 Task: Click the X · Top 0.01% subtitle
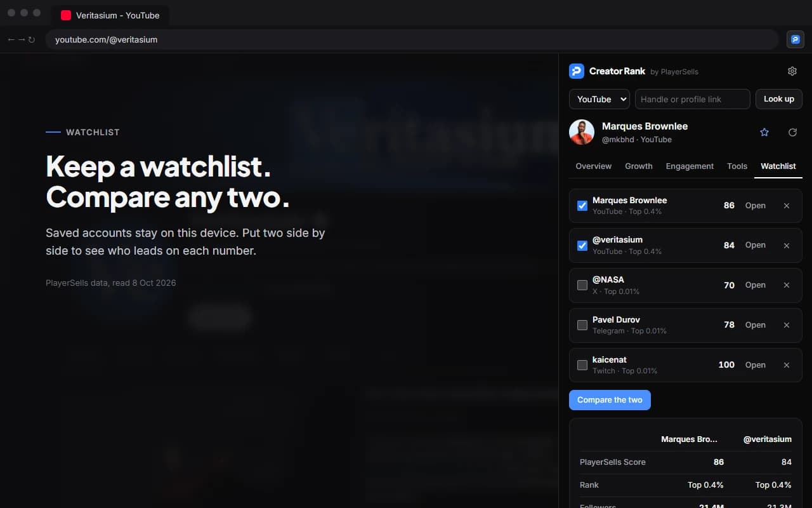(x=616, y=291)
